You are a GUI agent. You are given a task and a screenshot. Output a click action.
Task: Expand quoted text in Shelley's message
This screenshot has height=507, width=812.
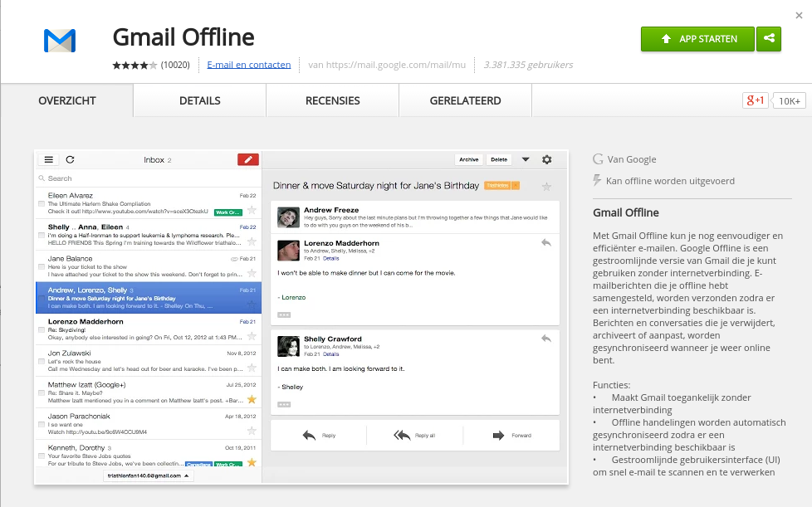[284, 405]
